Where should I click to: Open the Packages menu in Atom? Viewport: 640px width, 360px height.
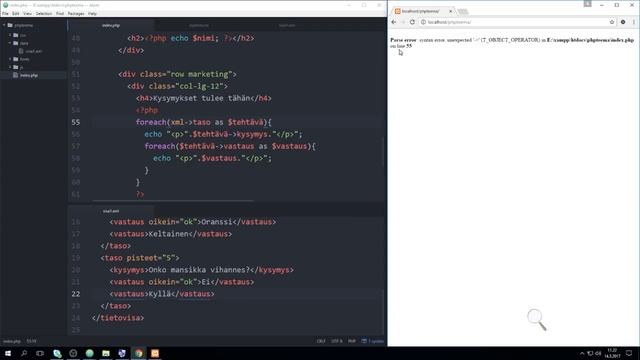pyautogui.click(x=76, y=13)
